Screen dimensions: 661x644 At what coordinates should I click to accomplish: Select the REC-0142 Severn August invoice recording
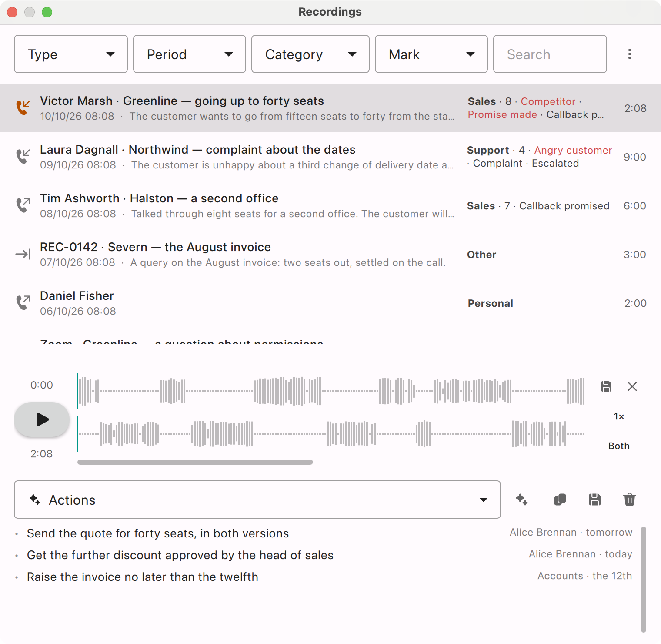pos(330,254)
